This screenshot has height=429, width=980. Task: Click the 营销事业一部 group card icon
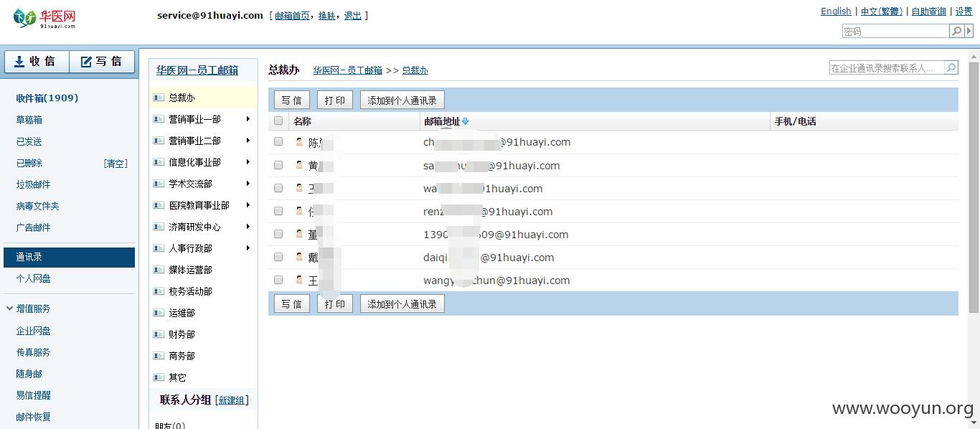159,119
